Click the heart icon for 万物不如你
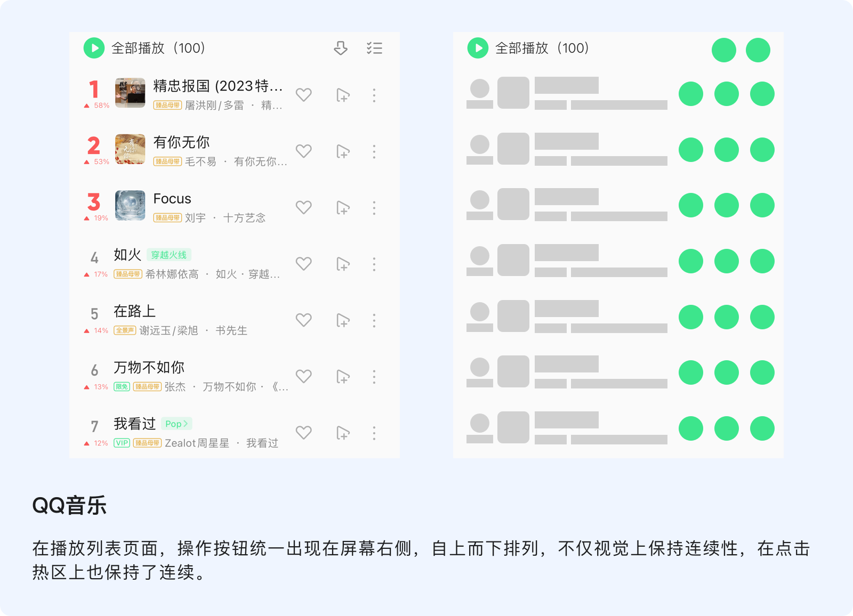The height and width of the screenshot is (616, 853). point(304,376)
